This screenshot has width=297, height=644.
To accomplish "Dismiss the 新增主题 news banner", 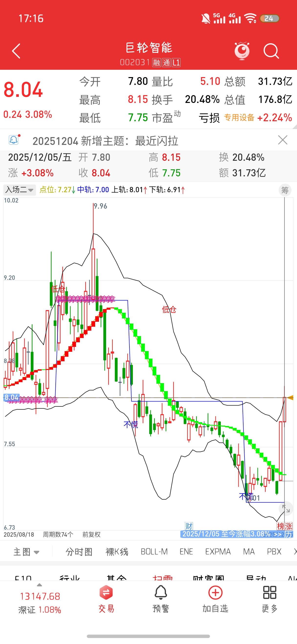I will click(283, 140).
